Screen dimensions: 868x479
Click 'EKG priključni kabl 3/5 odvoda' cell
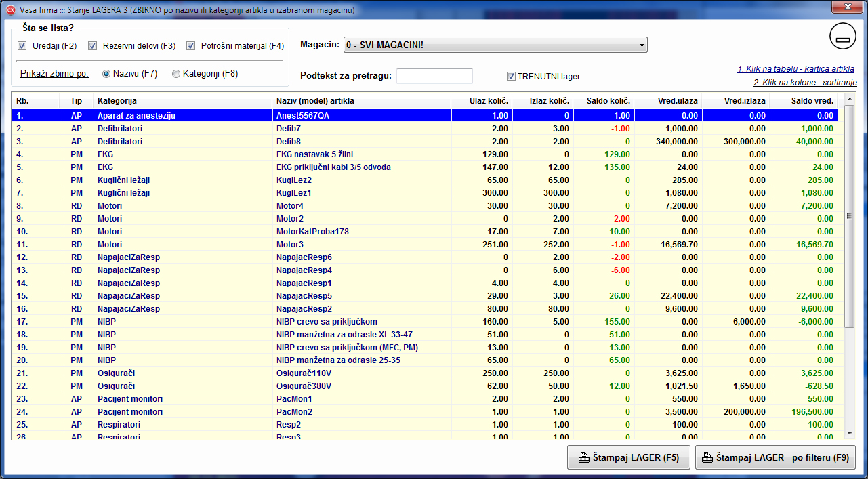pos(362,167)
